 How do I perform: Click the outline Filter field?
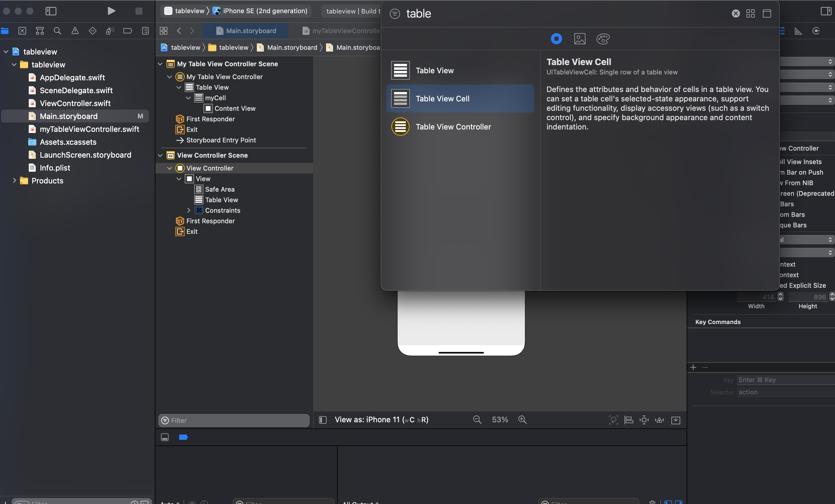point(234,420)
